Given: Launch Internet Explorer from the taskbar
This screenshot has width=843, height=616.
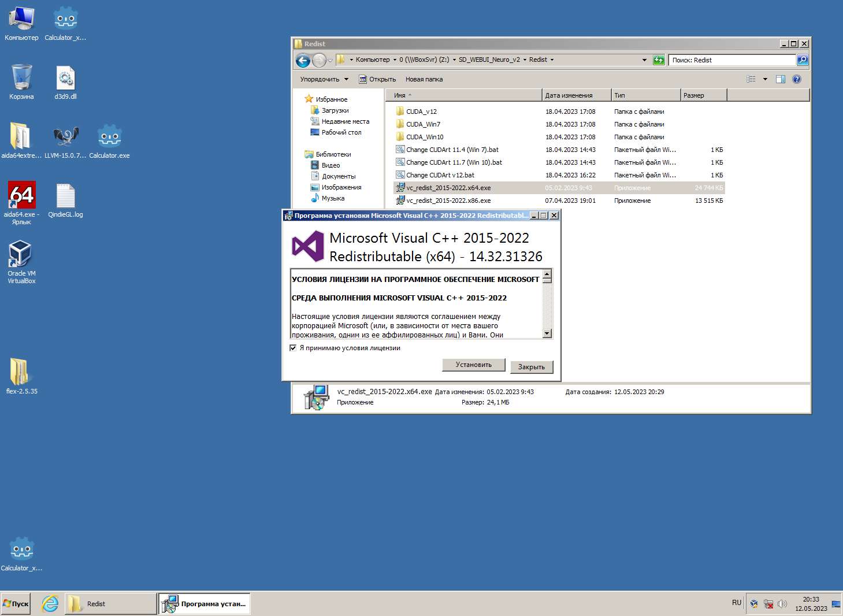Looking at the screenshot, I should pyautogui.click(x=50, y=604).
